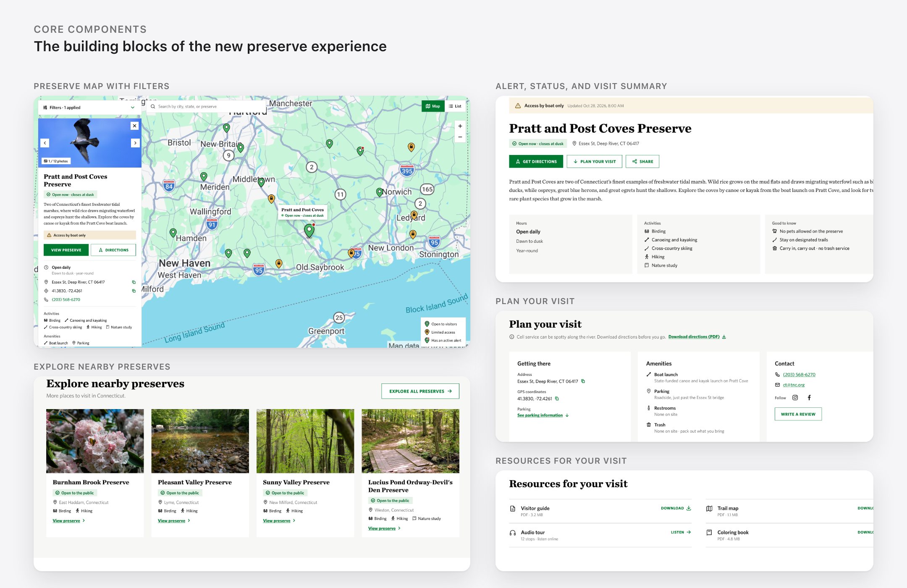Open See parking information link

[543, 415]
